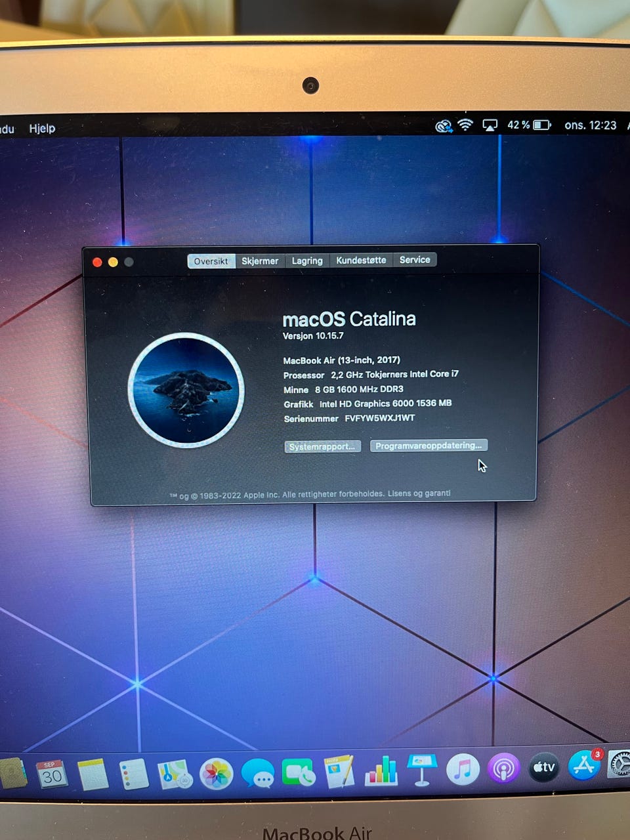The height and width of the screenshot is (840, 630).
Task: Open Reminders in the Dock
Action: click(134, 775)
